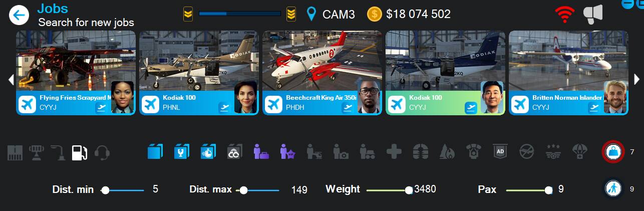644x211 pixels.
Task: Choose the Britten Norman Islander card
Action: click(x=568, y=73)
